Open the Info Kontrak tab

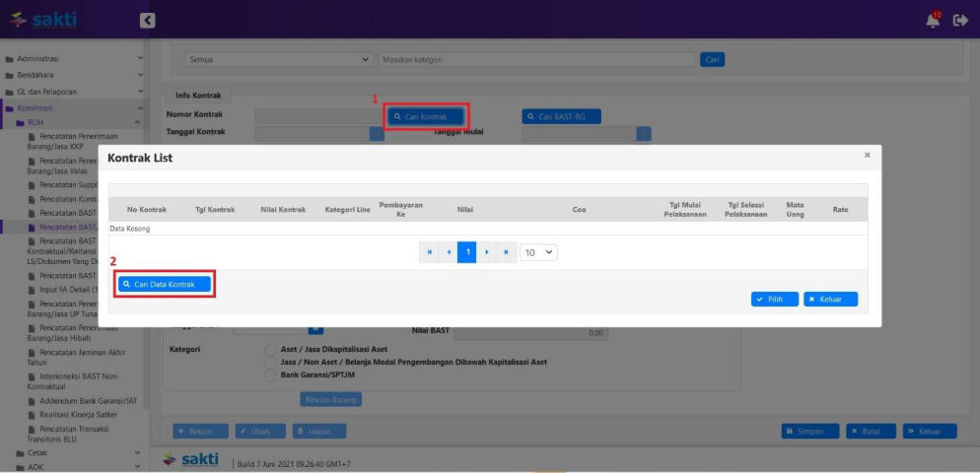click(197, 96)
